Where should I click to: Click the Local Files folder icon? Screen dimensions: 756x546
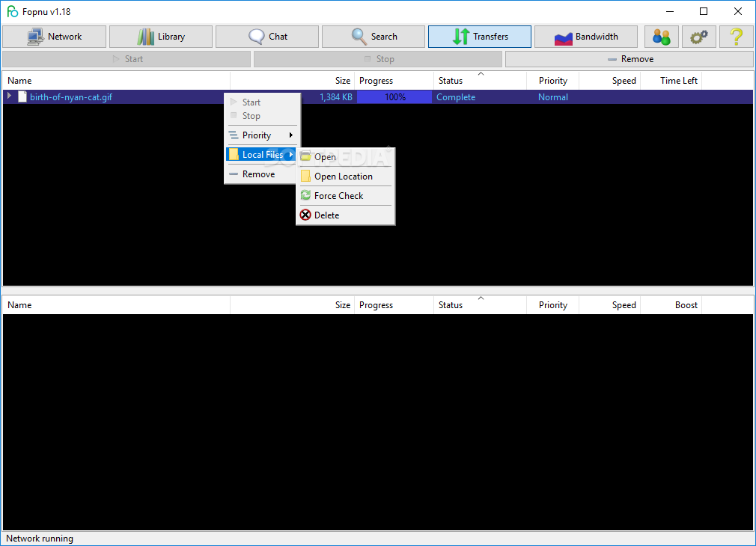tap(234, 154)
